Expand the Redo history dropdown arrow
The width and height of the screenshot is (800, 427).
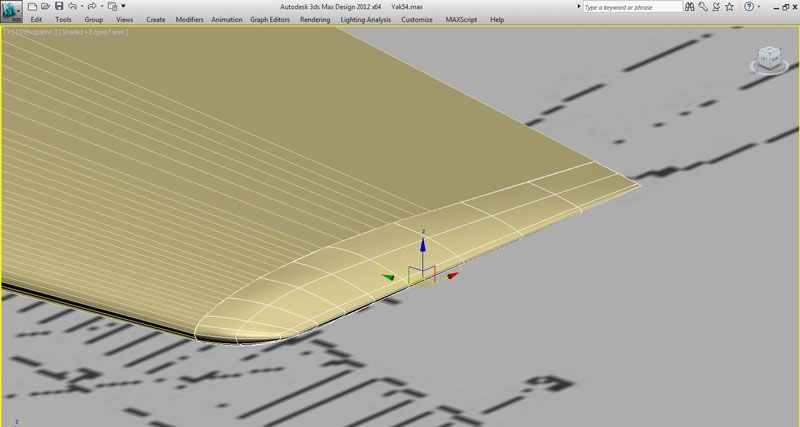pyautogui.click(x=102, y=7)
